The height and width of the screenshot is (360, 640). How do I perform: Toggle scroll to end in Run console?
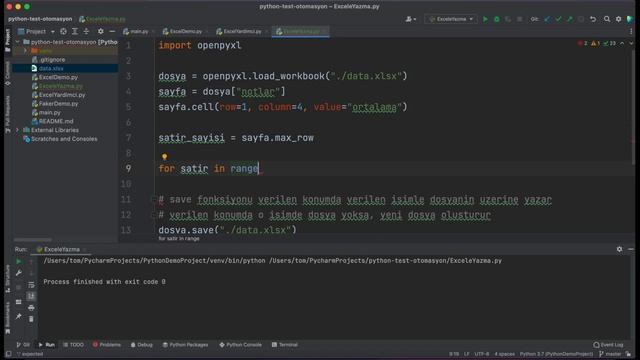tap(31, 296)
